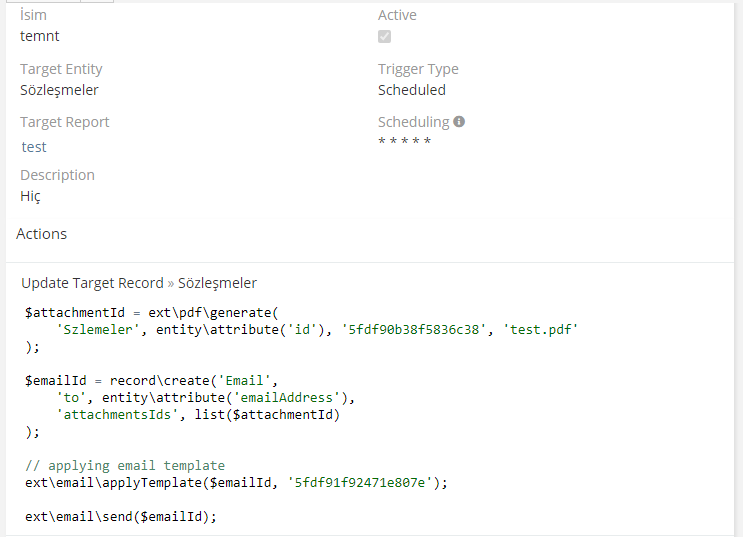Click the 'attachmentsIds' list code line
This screenshot has width=743, height=537.
[198, 414]
